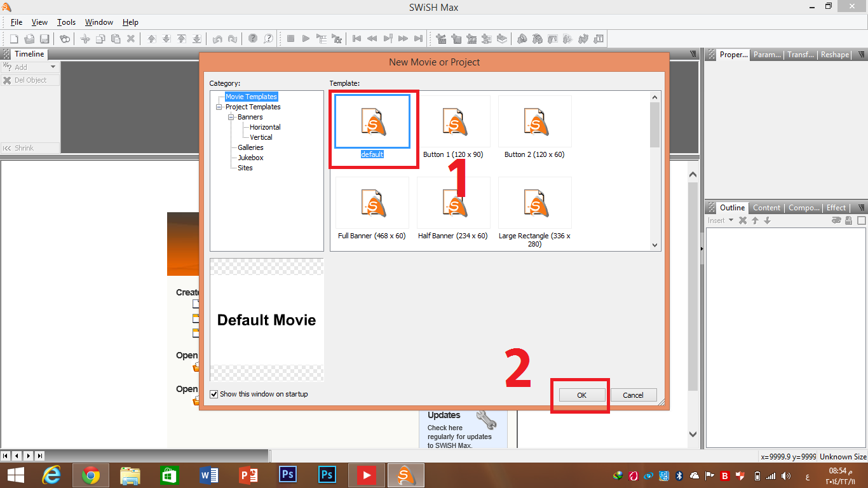This screenshot has height=488, width=868.
Task: Select Sites in the Category tree
Action: click(x=245, y=168)
